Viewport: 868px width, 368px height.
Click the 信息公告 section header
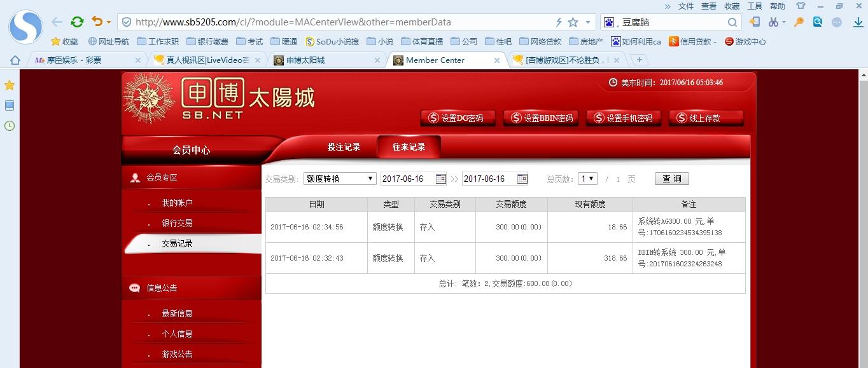pos(192,288)
